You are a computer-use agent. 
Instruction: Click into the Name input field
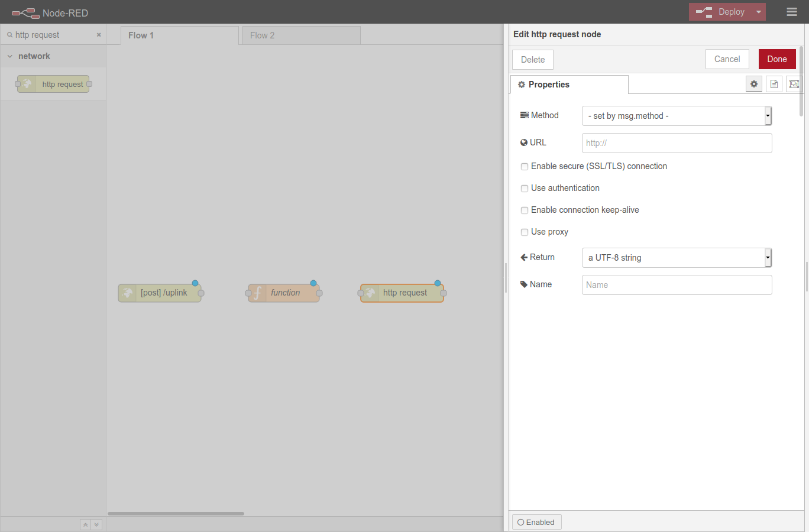677,285
